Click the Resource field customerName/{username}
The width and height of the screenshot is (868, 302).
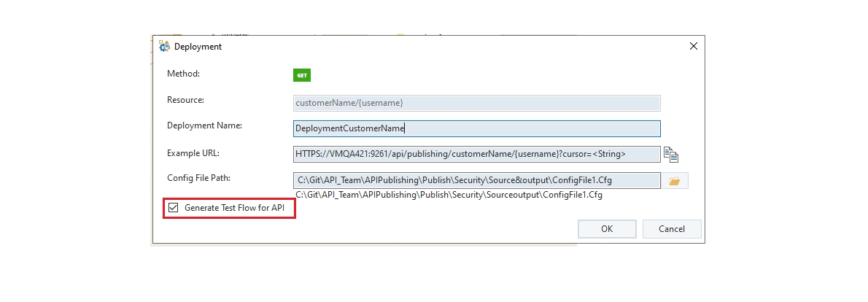tap(476, 103)
